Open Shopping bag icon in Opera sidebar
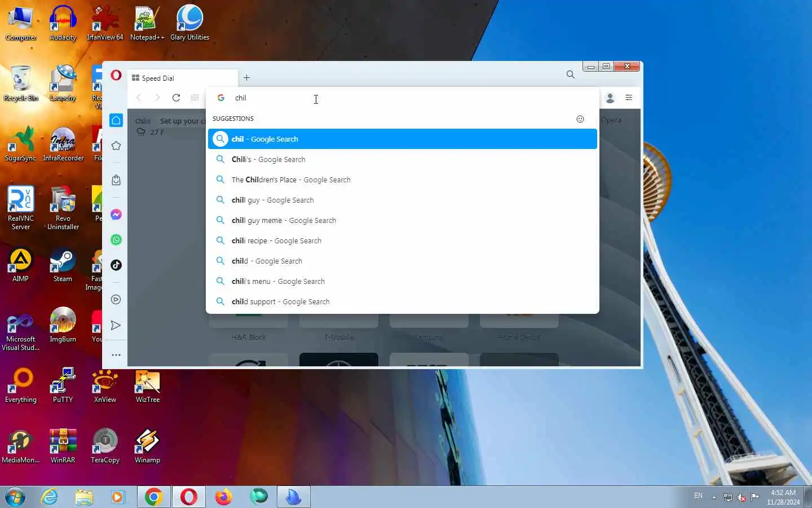The height and width of the screenshot is (508, 812). coord(116,180)
